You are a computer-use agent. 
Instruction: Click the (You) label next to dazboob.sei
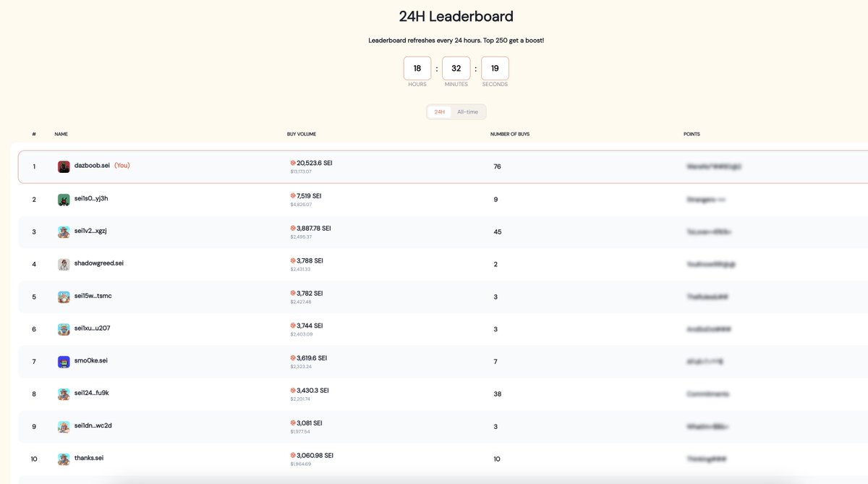122,166
